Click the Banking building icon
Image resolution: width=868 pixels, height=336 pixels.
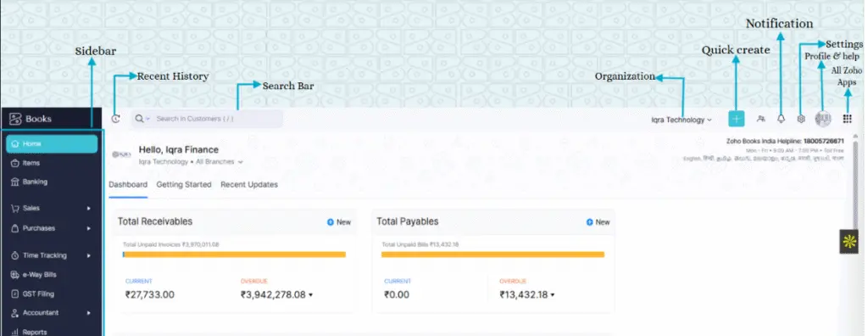pos(15,182)
